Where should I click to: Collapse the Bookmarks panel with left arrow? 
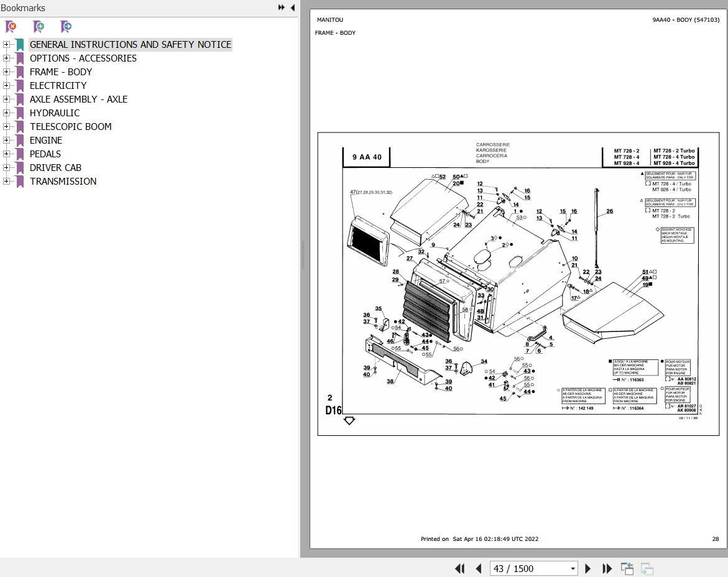pyautogui.click(x=292, y=7)
